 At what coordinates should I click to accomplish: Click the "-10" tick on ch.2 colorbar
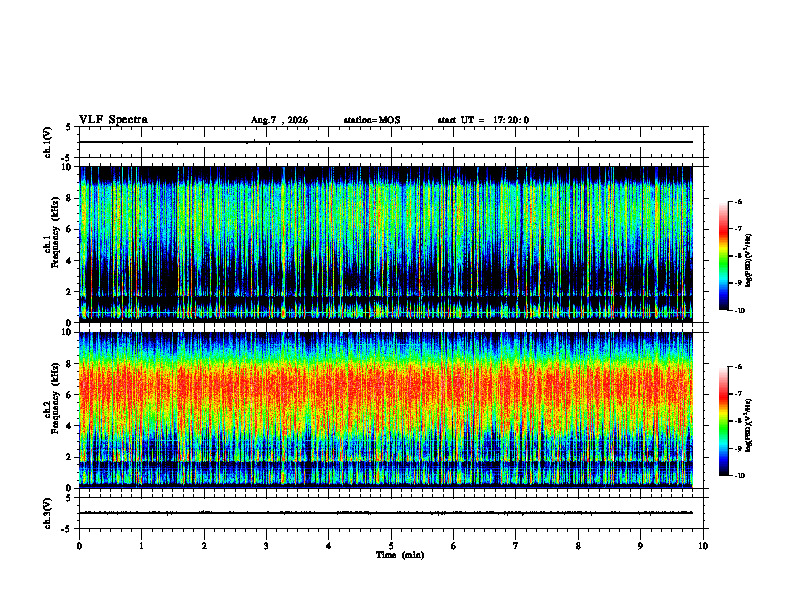739,476
